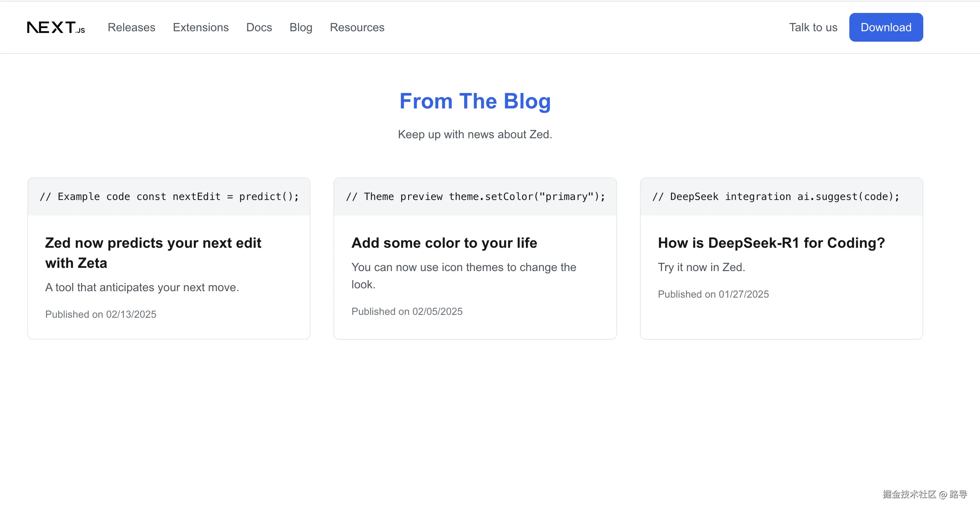
Task: Open the Releases nav item
Action: 131,27
